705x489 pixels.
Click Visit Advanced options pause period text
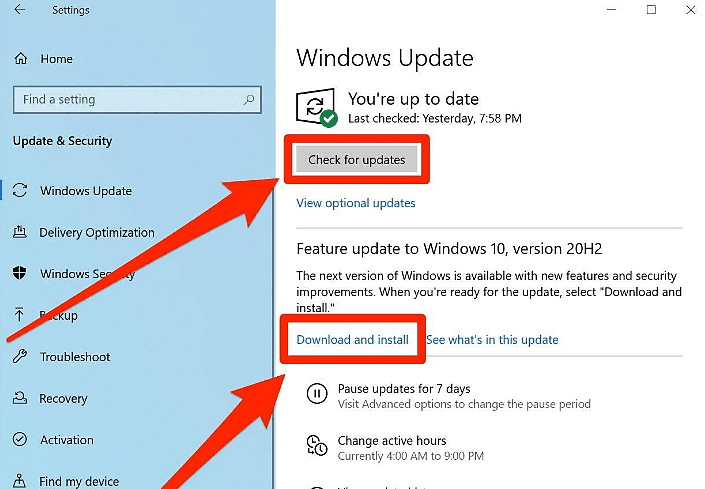click(464, 404)
